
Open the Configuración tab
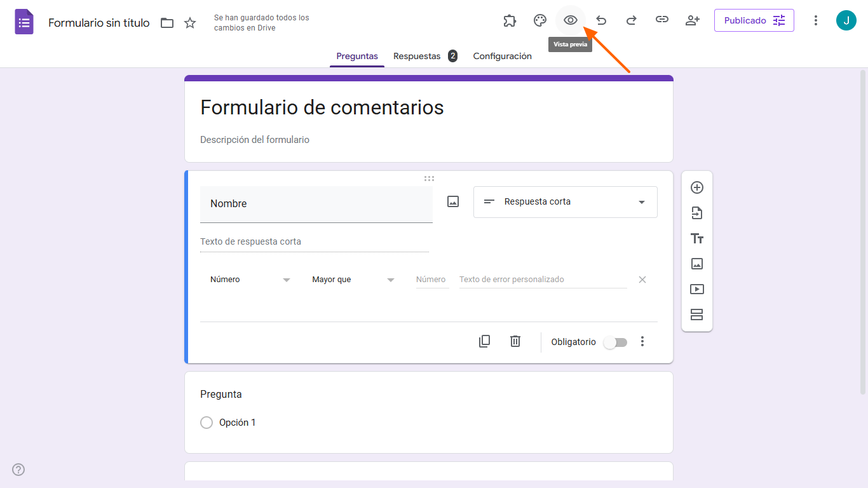click(502, 56)
